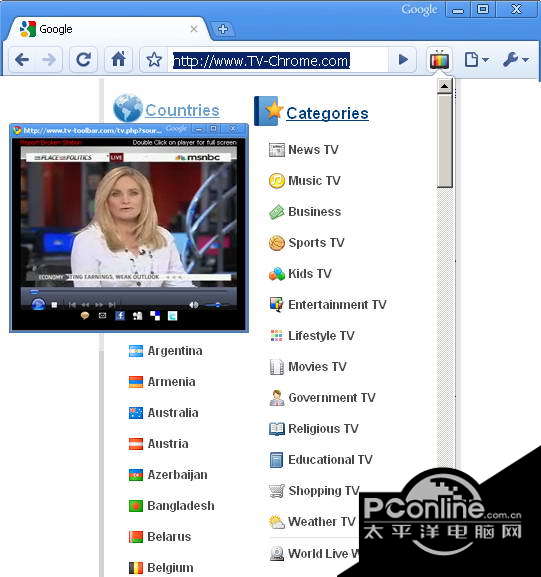Click the browser Back arrow button

(x=22, y=59)
